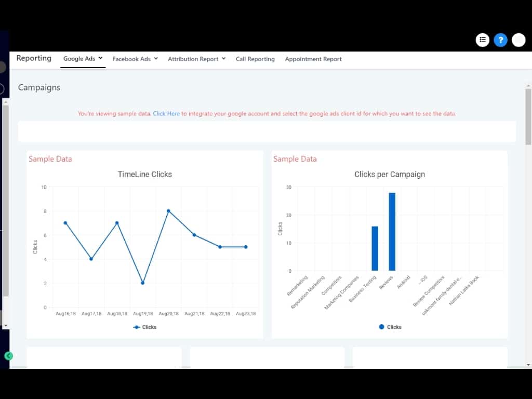
Task: Open the checklist icon in top bar
Action: tap(483, 40)
